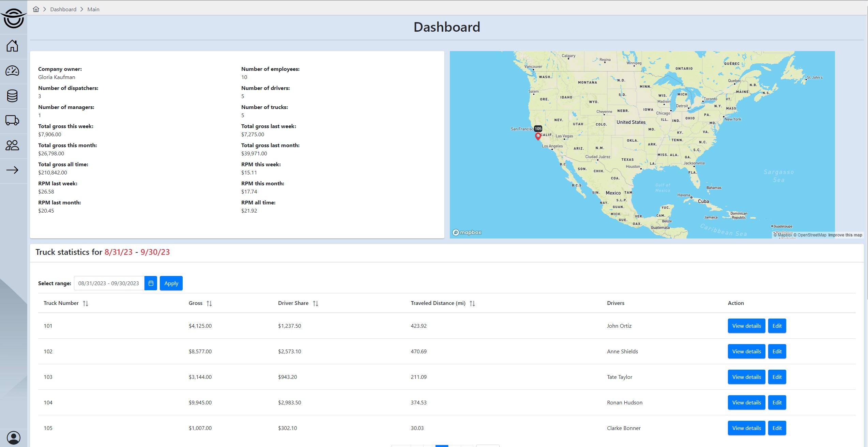Expand sidebar with the arrow icon
This screenshot has width=868, height=447.
tap(12, 170)
